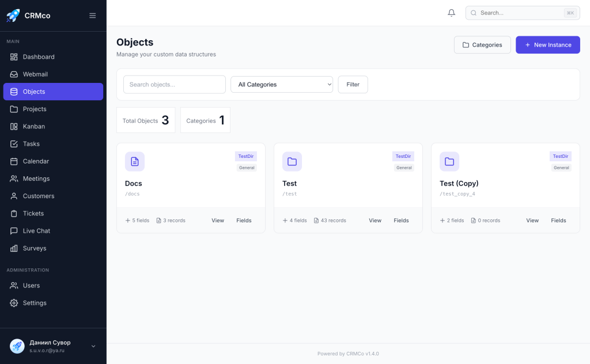Click the user avatar in sidebar

pyautogui.click(x=17, y=346)
